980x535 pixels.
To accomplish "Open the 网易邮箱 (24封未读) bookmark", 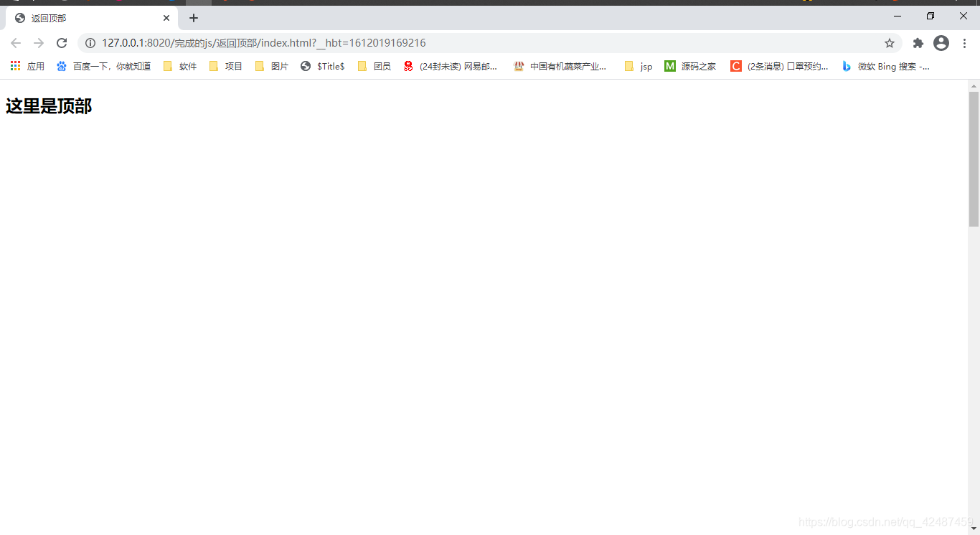I will pyautogui.click(x=451, y=66).
